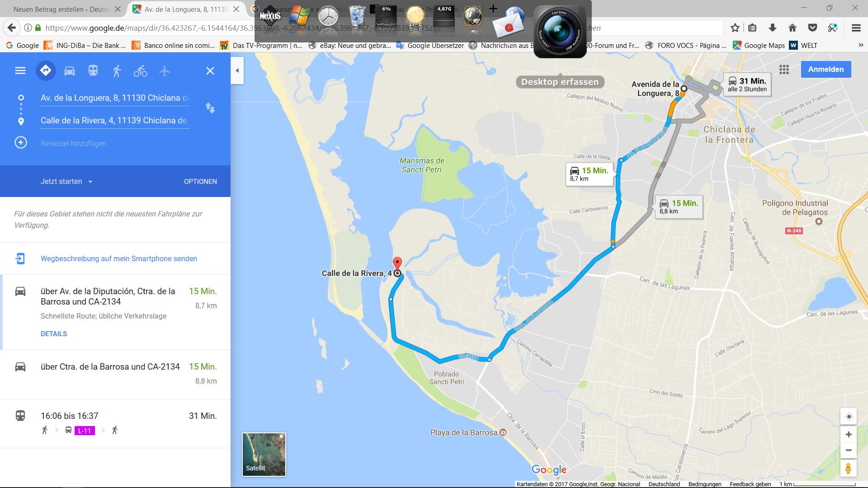This screenshot has height=488, width=868.
Task: Open the Google Maps bookmark
Action: click(x=759, y=45)
